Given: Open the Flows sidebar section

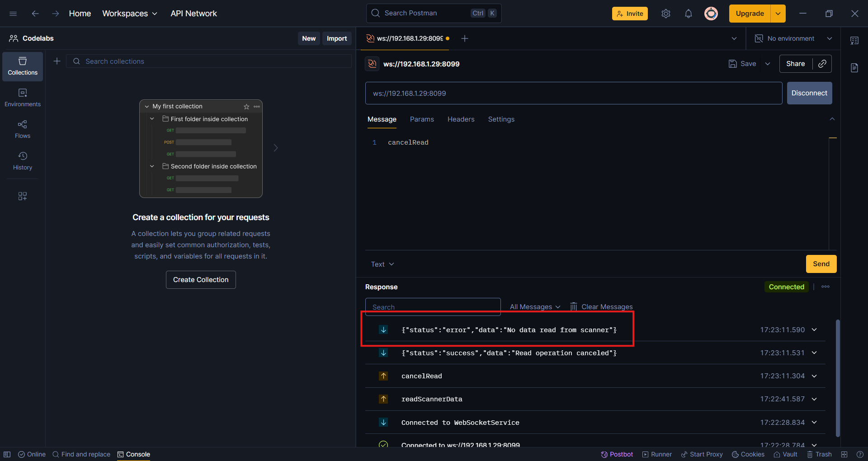Looking at the screenshot, I should 23,129.
